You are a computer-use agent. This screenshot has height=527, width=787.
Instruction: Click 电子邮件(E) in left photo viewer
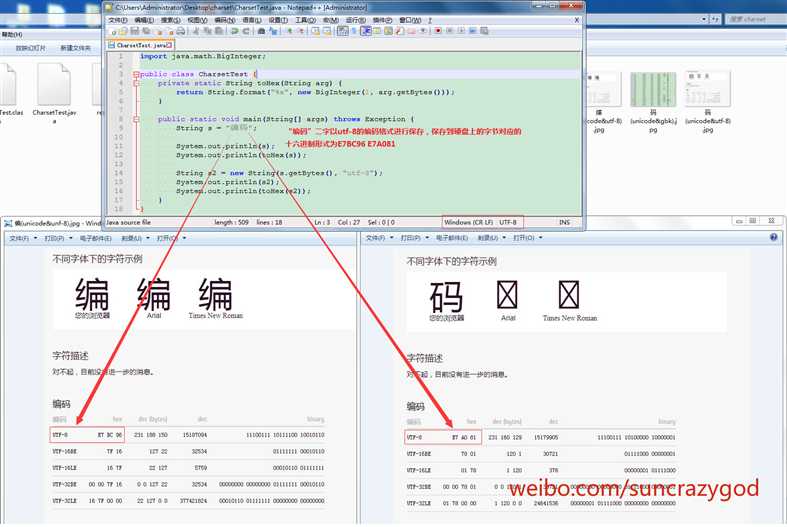click(x=95, y=238)
